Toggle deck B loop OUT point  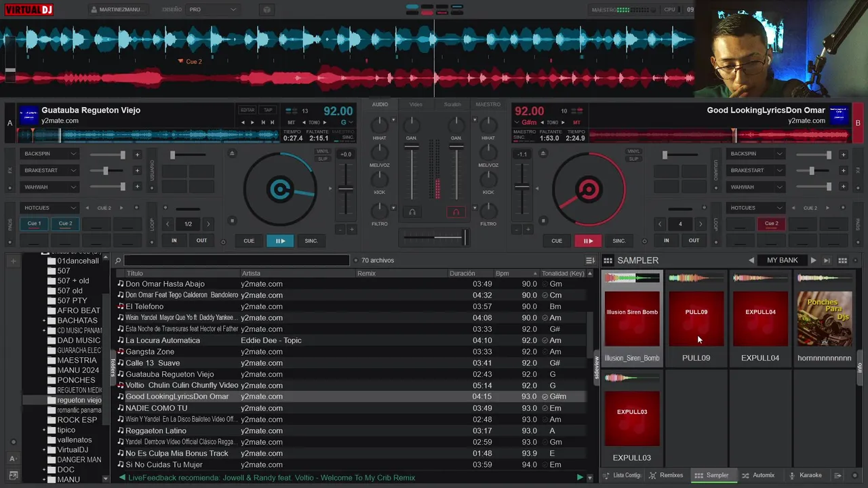tap(694, 241)
